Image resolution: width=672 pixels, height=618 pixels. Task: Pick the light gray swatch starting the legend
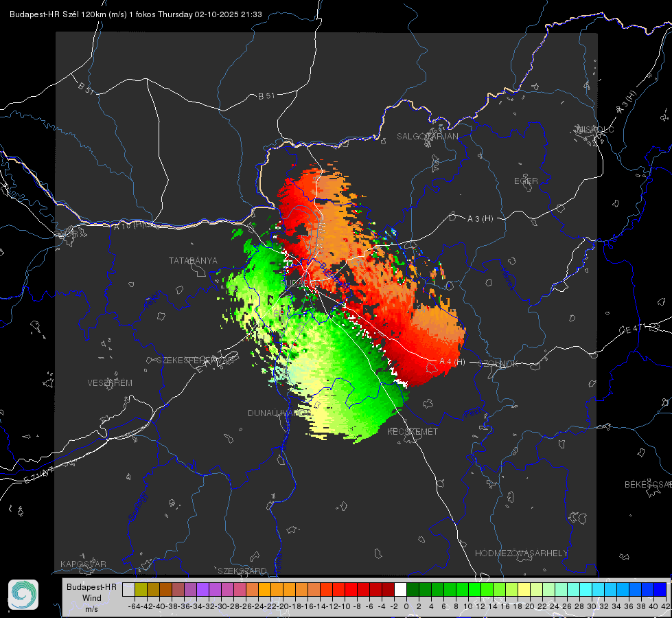coord(128,589)
